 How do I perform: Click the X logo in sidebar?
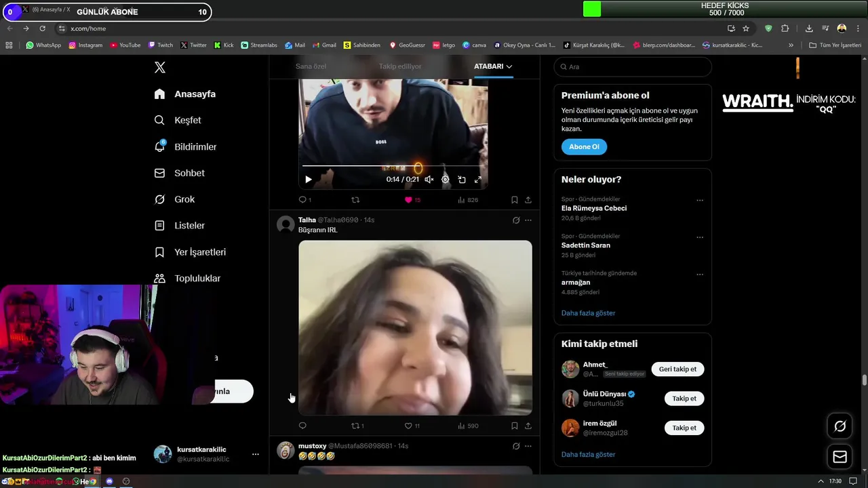click(x=159, y=67)
